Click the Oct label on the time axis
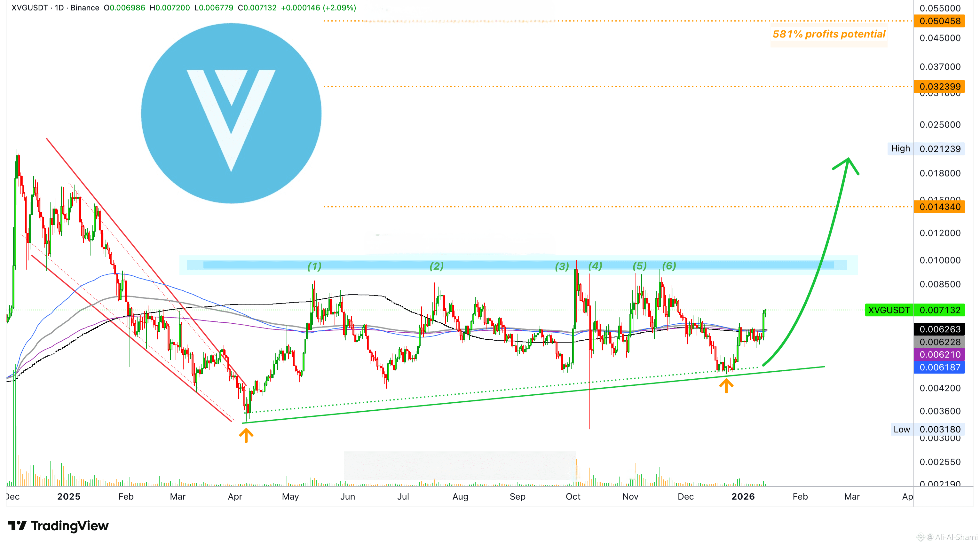This screenshot has height=545, width=980. click(x=573, y=496)
